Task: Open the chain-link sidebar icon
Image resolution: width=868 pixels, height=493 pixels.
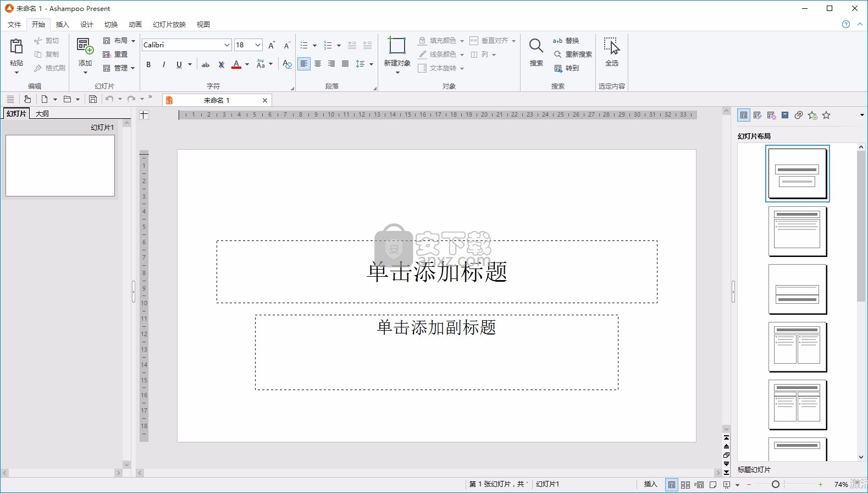Action: pyautogui.click(x=799, y=115)
